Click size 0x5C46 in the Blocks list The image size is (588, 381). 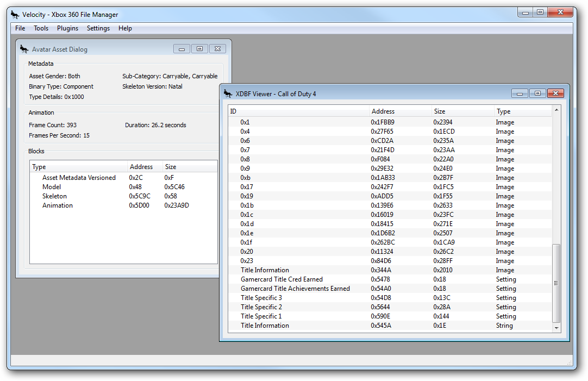point(174,187)
